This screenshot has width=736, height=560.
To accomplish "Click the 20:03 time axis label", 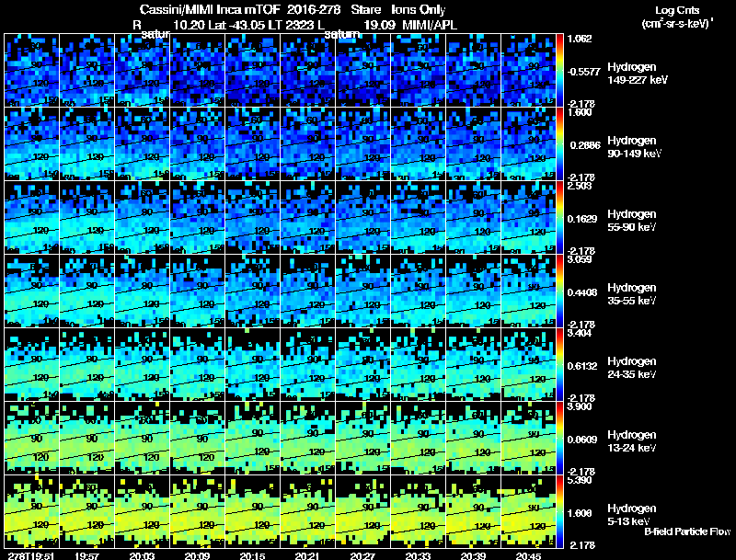I will [143, 555].
